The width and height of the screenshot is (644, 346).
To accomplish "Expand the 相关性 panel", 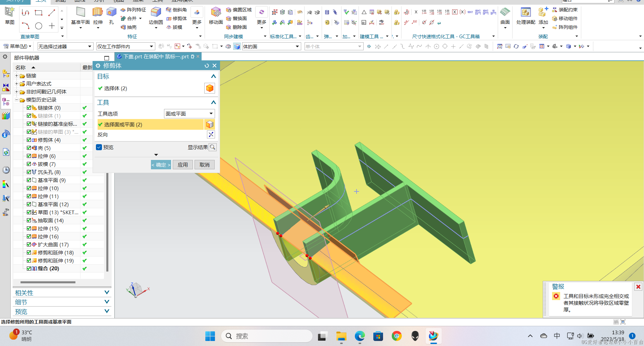I will coord(107,293).
